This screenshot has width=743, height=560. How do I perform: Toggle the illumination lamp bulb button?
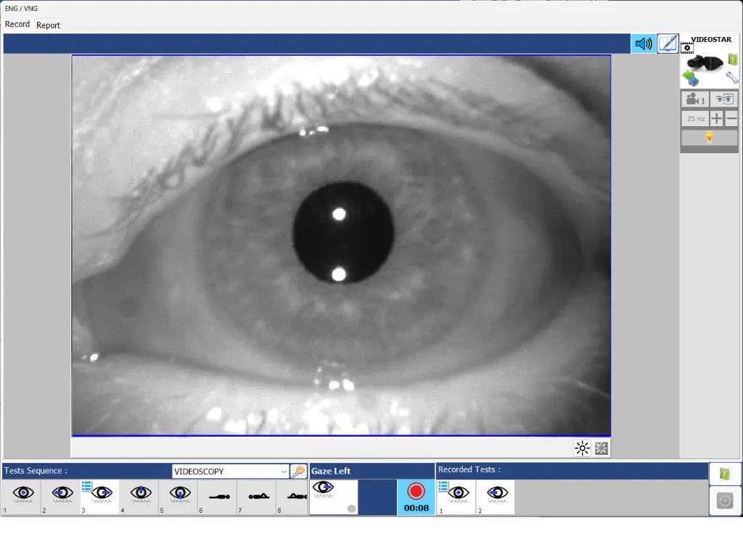pos(709,136)
